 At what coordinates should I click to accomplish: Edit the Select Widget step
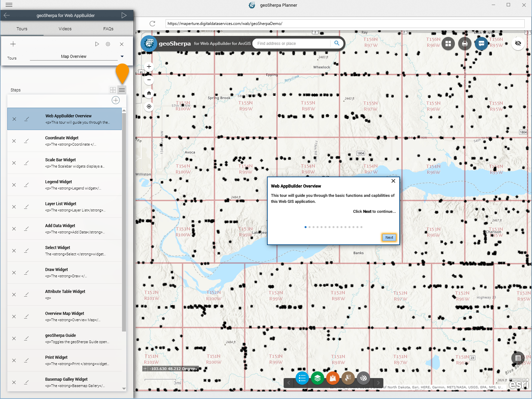[x=26, y=251]
